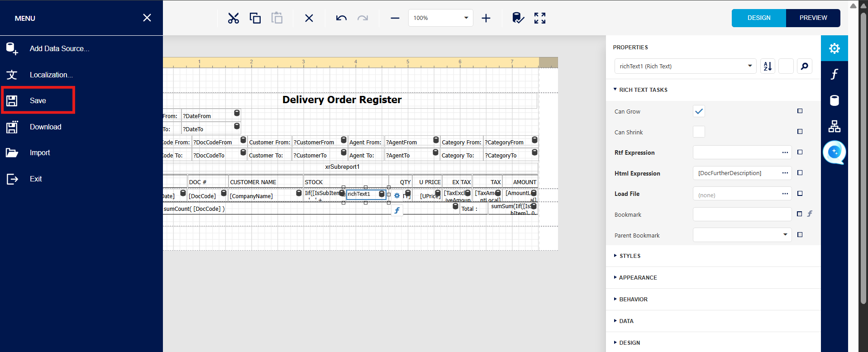The image size is (868, 352).
Task: Toggle sort properties alphabetically button
Action: [768, 67]
